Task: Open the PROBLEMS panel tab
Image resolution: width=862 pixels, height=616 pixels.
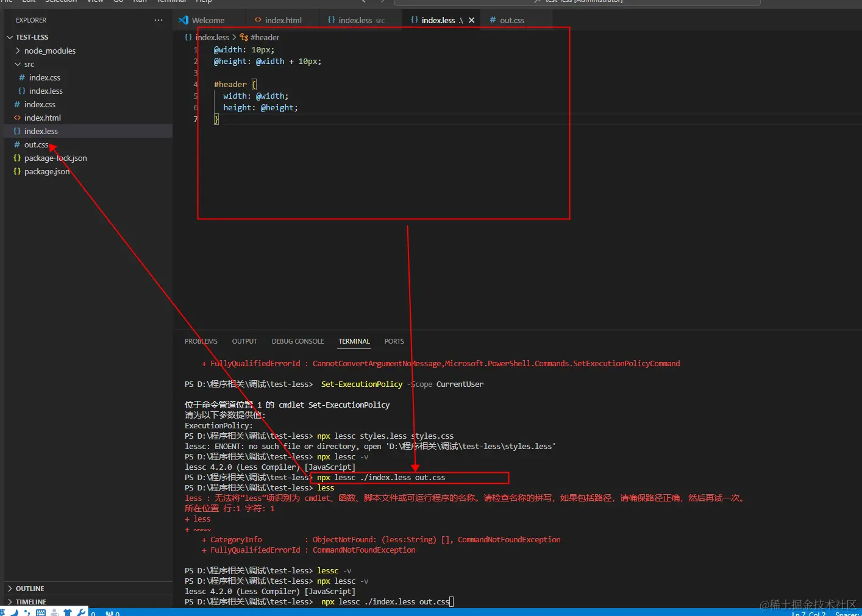Action: pos(201,341)
